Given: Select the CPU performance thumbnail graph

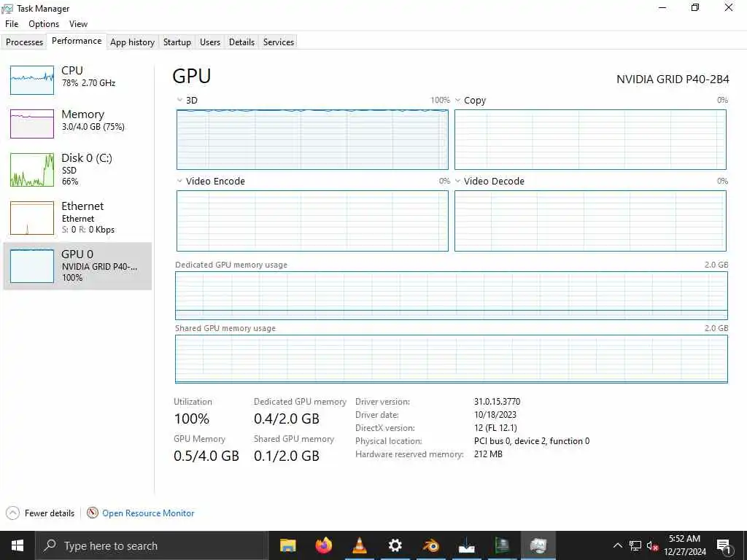Looking at the screenshot, I should [x=32, y=80].
